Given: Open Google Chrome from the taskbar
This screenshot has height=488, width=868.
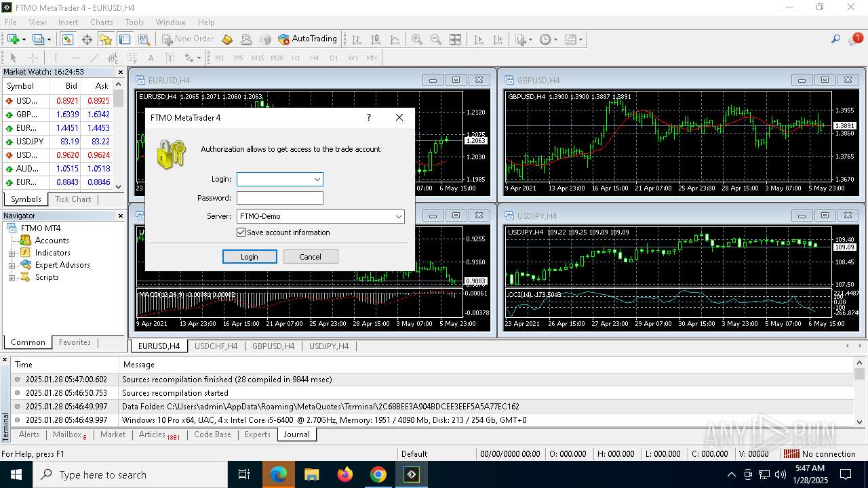Looking at the screenshot, I should [378, 474].
